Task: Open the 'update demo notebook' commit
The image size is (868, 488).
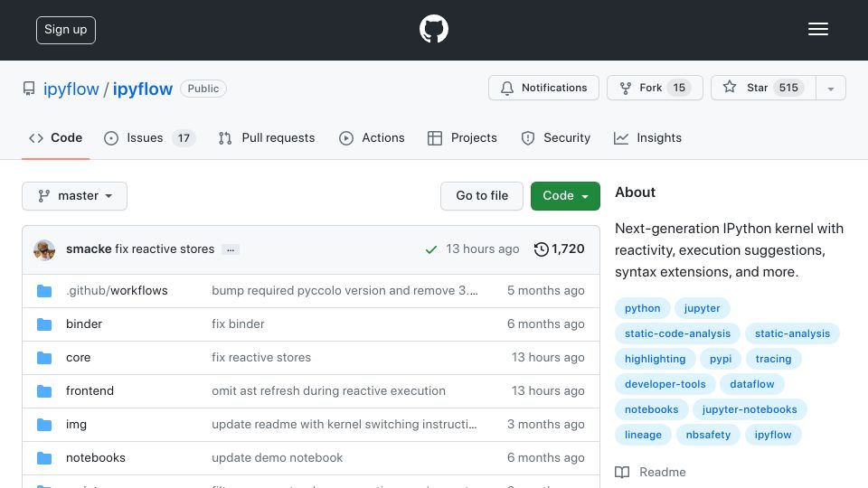Action: [278, 457]
